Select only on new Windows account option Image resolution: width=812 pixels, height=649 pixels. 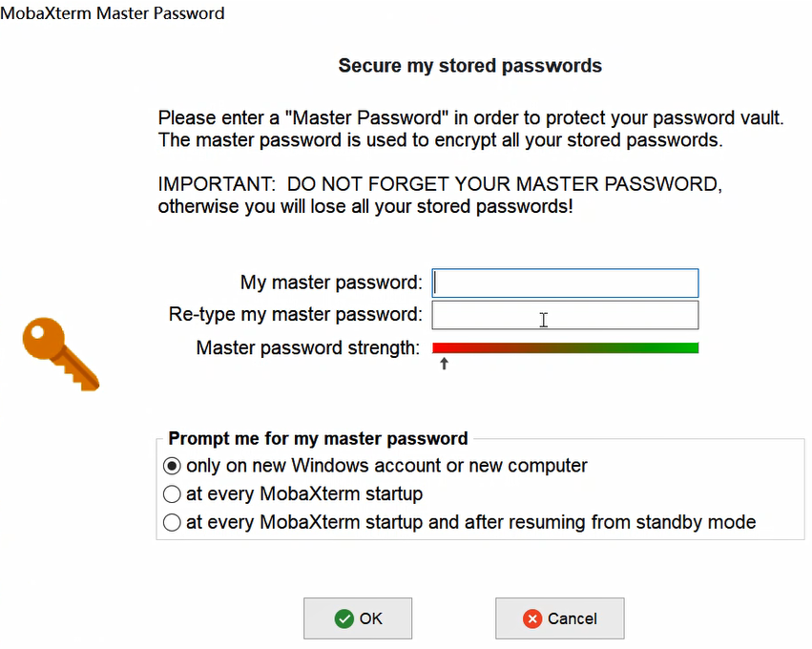coord(172,466)
